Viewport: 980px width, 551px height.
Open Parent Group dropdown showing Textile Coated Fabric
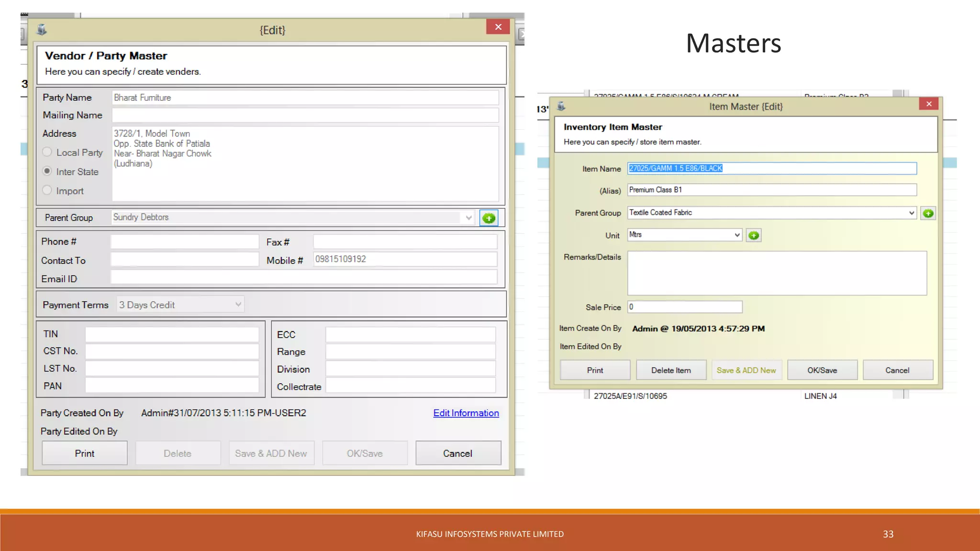point(911,213)
